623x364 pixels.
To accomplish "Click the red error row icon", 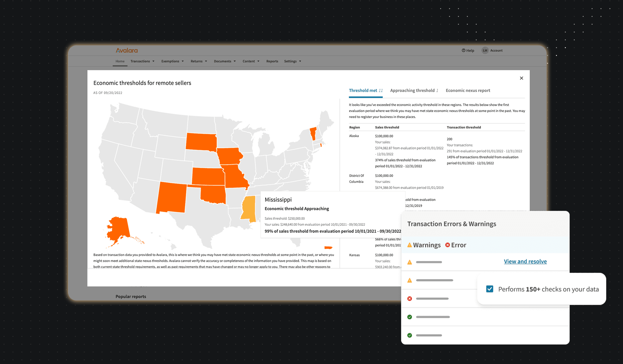I will click(410, 299).
